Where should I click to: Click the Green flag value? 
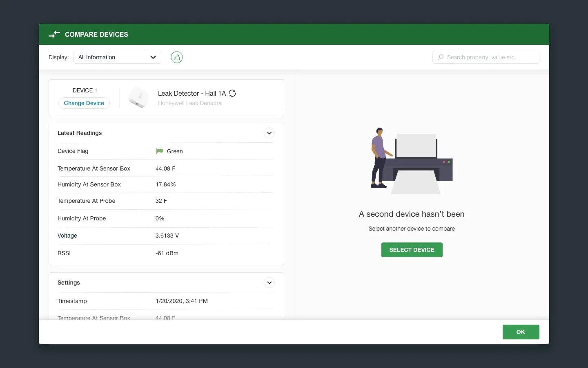pyautogui.click(x=175, y=151)
